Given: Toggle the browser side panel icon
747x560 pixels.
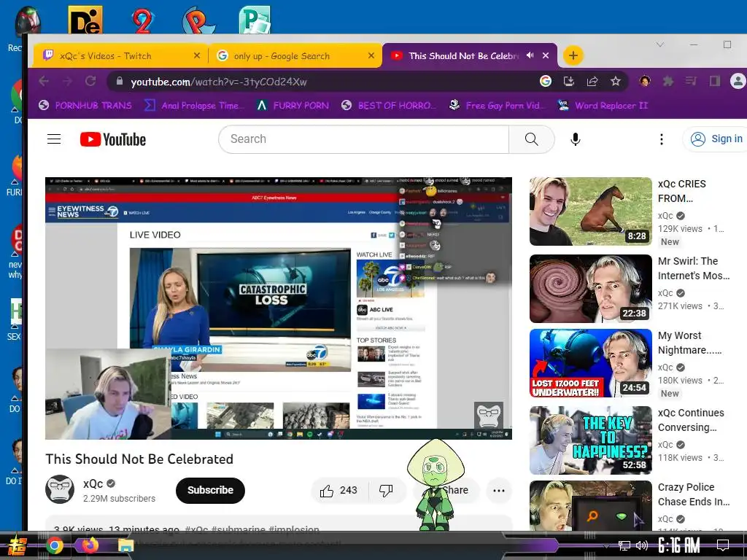Looking at the screenshot, I should 715,82.
